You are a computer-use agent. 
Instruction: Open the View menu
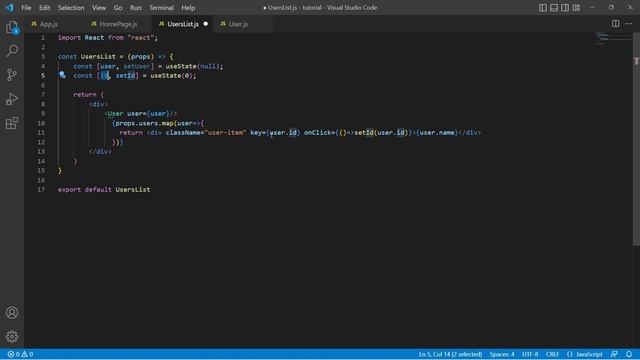[x=99, y=7]
